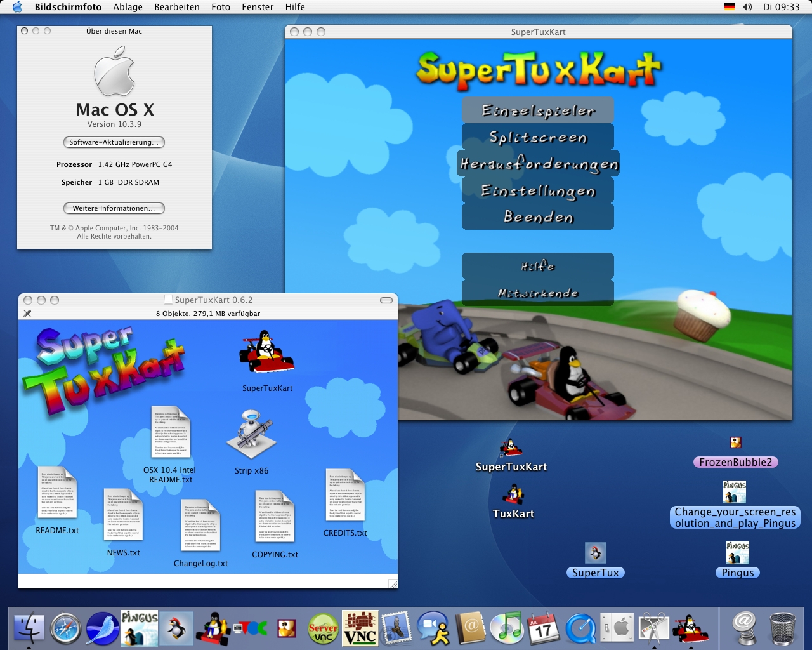Open Hilfe in the SuperTuxKart game menu
Image resolution: width=812 pixels, height=650 pixels.
tap(538, 266)
